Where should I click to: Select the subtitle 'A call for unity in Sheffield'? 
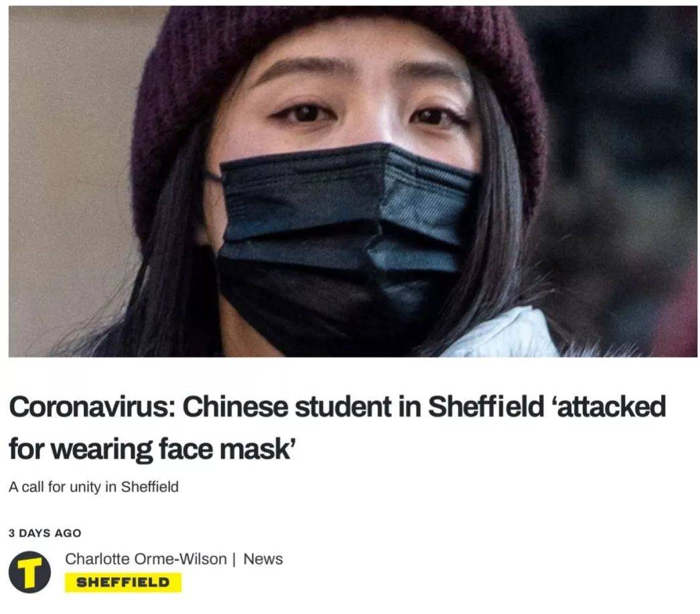pos(93,486)
